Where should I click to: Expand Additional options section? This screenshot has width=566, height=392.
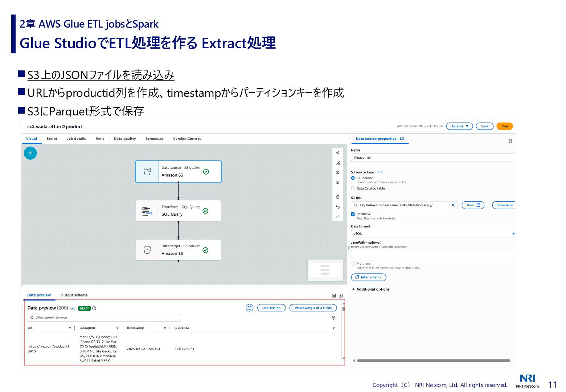tap(371, 289)
